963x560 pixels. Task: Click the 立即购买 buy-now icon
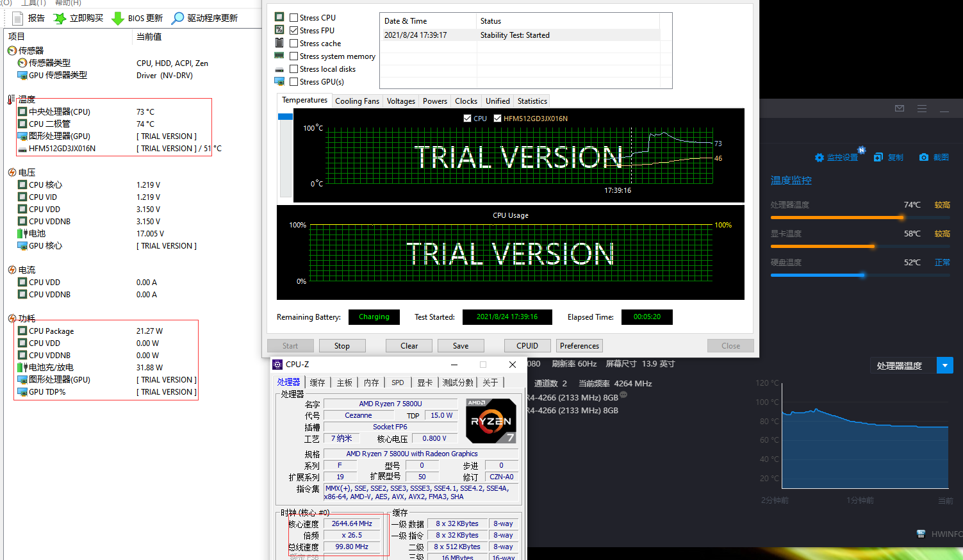pos(60,18)
